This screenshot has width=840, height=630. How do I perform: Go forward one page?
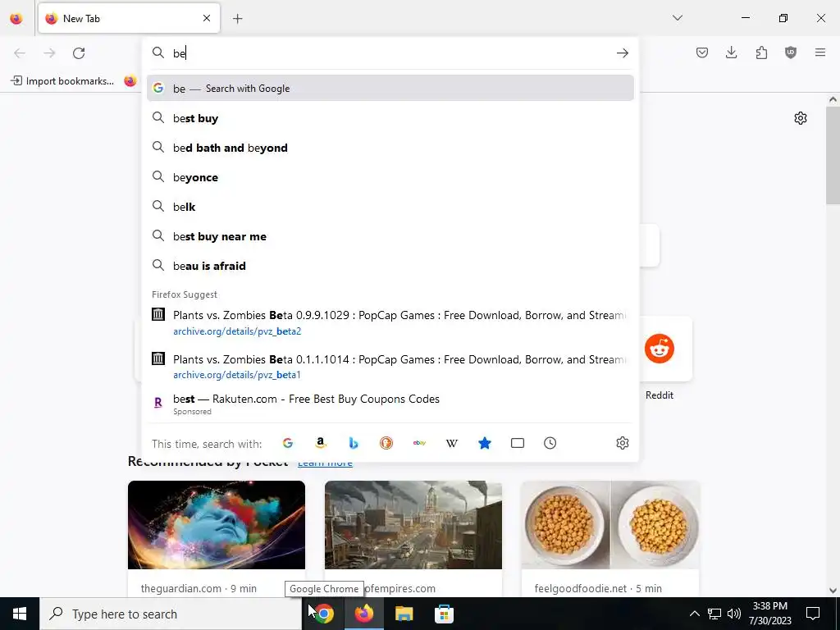49,53
